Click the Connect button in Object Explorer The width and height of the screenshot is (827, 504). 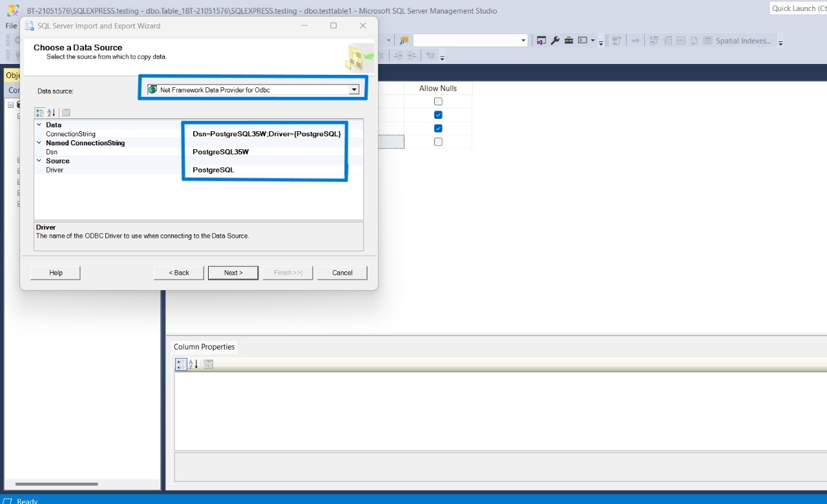[14, 90]
